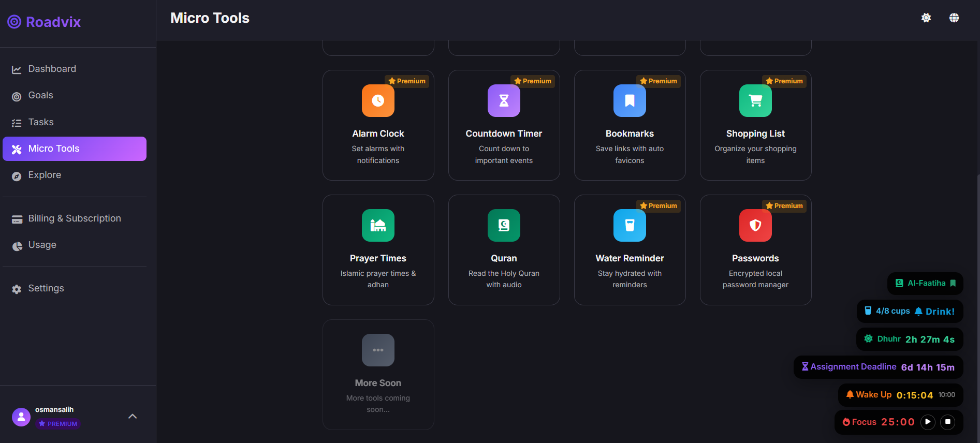Screen dimensions: 980x443
Task: Open Countdown Timer card title
Action: 504,134
